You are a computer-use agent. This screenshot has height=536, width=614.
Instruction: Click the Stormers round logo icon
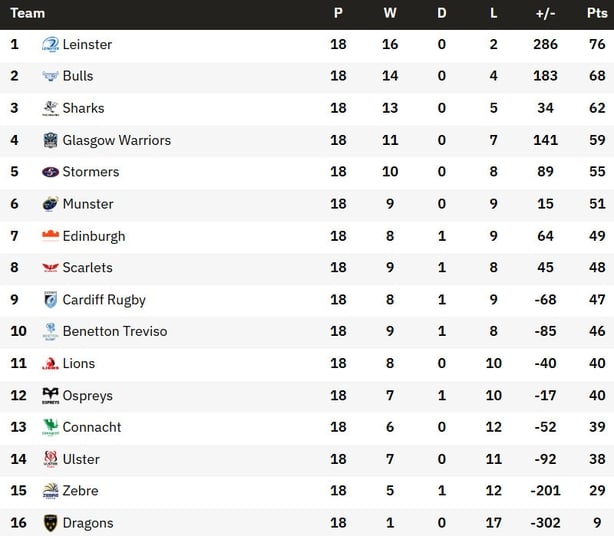click(x=51, y=172)
